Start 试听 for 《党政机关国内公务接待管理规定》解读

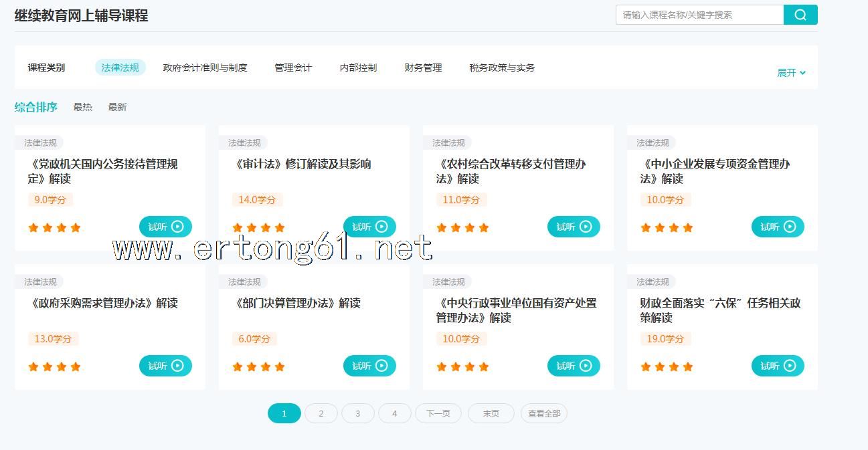click(x=165, y=227)
